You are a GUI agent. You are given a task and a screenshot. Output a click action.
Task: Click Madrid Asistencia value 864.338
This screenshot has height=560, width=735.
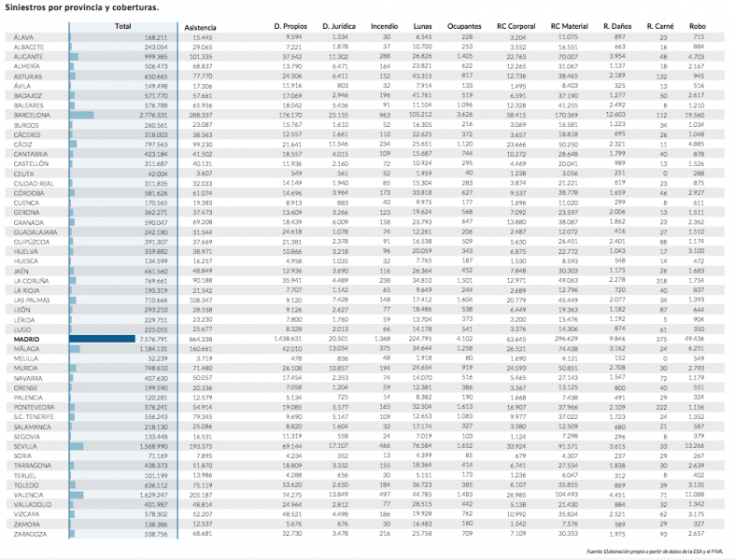pos(201,340)
